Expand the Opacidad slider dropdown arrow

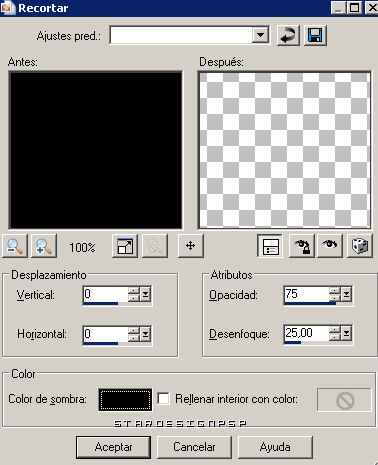[346, 294]
